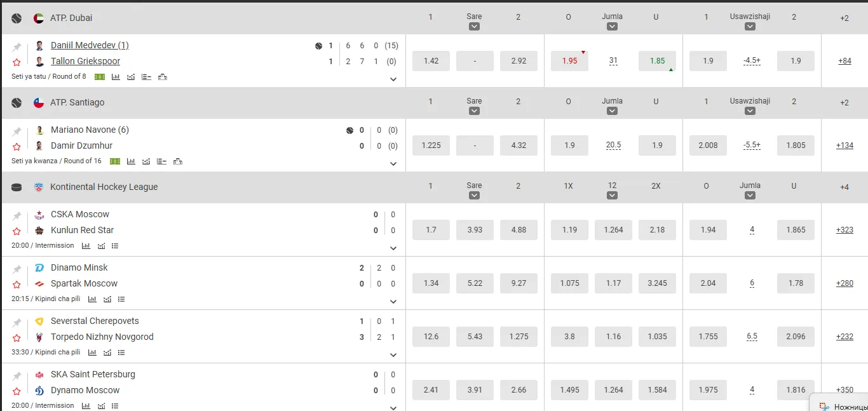Viewport: 868px width, 411px height.
Task: Open bar chart statistics for Medvedev match
Action: (x=116, y=77)
